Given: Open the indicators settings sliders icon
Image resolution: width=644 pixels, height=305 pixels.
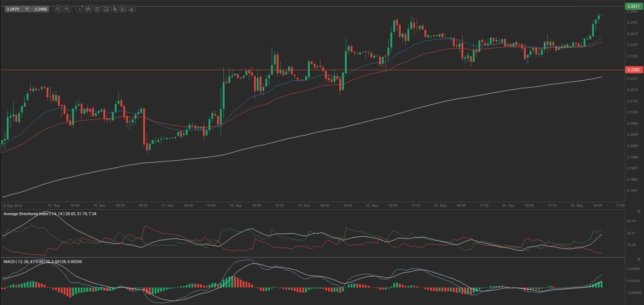Looking at the screenshot, I should tap(97, 9).
